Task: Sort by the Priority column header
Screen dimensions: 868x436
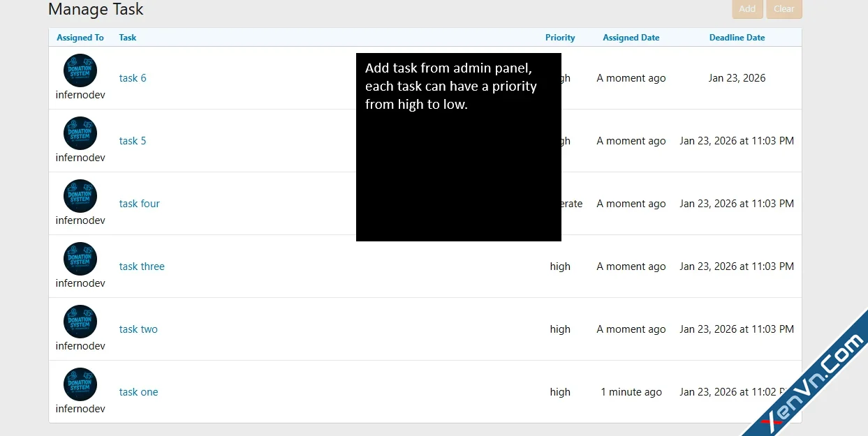Action: (x=560, y=37)
